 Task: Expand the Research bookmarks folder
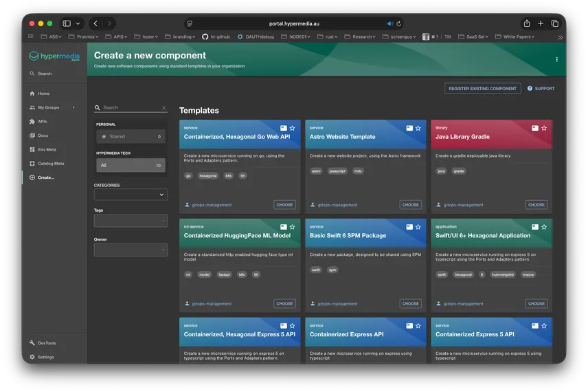tap(360, 37)
